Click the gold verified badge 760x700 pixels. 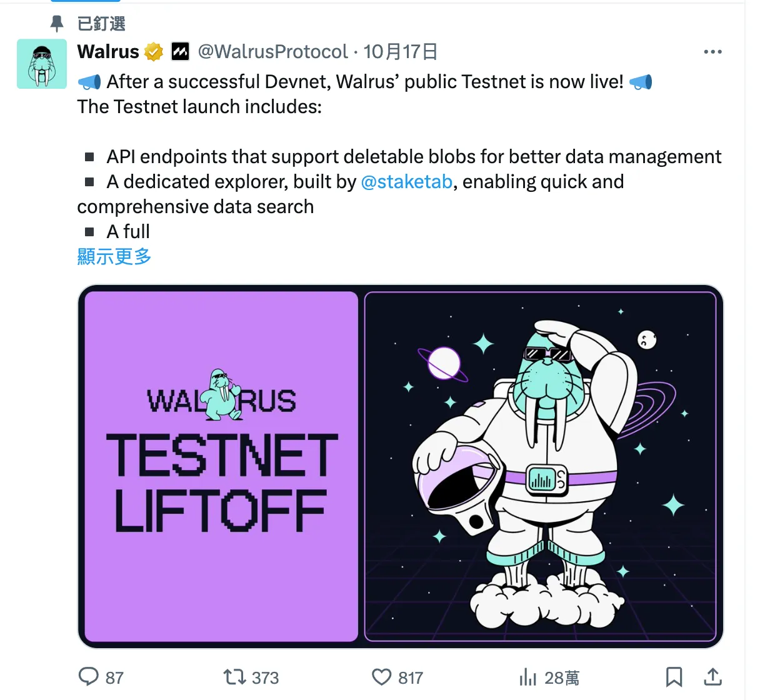[154, 51]
